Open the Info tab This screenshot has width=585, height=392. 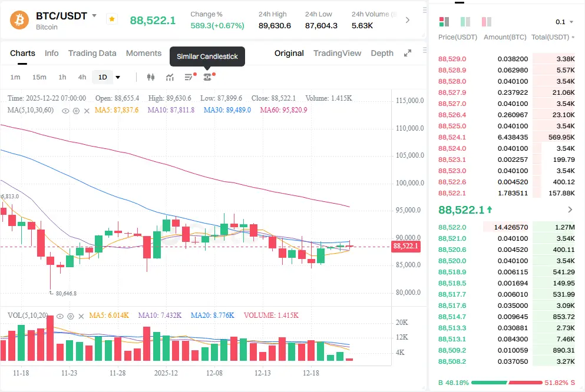pos(51,54)
